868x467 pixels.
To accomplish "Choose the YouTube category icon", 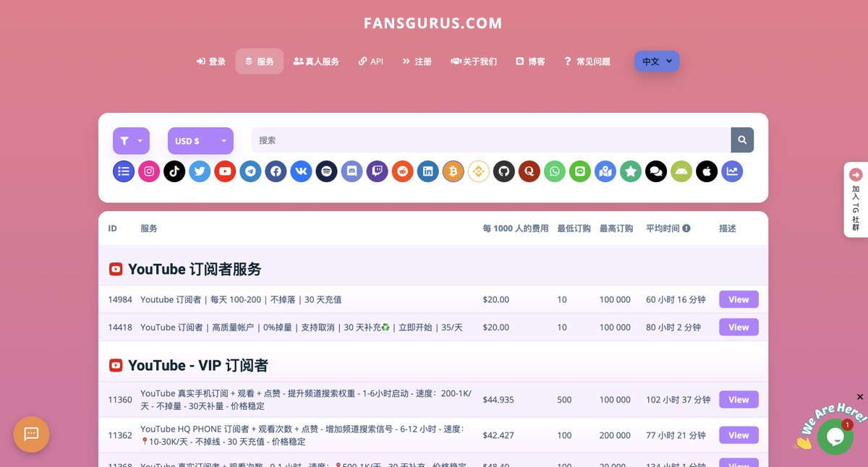I will [x=225, y=171].
